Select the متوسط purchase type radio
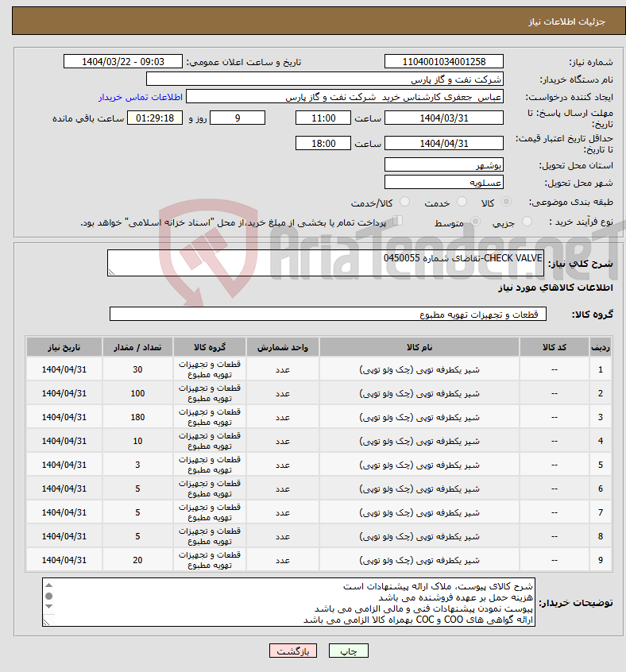626x672 pixels. point(475,222)
